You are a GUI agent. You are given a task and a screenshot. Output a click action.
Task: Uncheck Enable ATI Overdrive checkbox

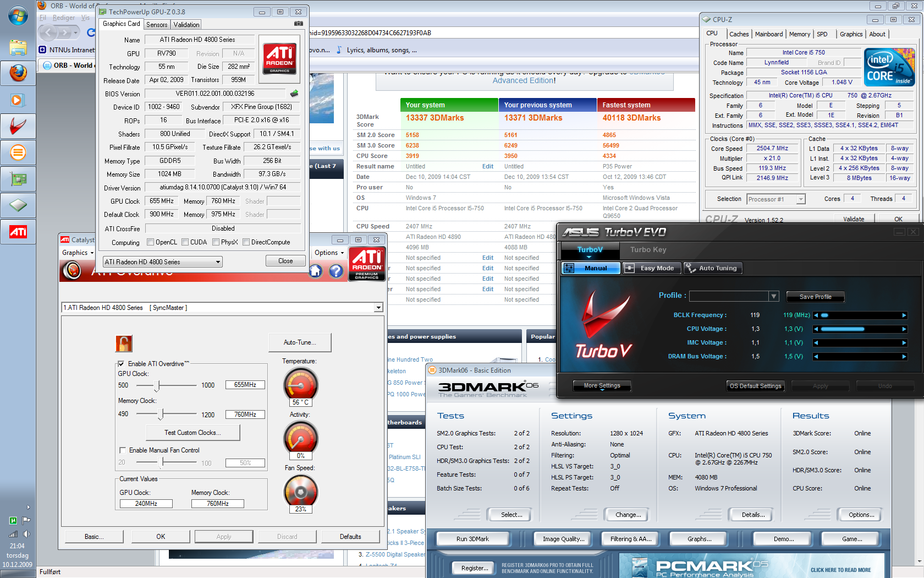pos(122,364)
